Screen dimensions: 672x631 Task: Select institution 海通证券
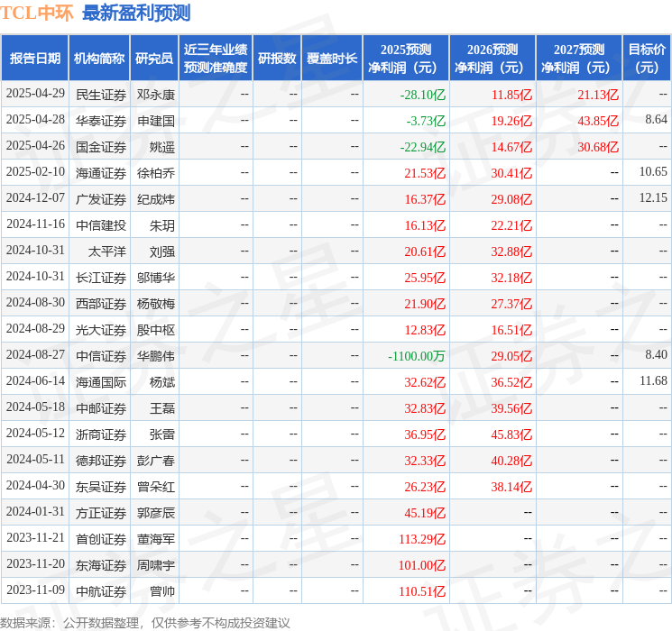[101, 173]
